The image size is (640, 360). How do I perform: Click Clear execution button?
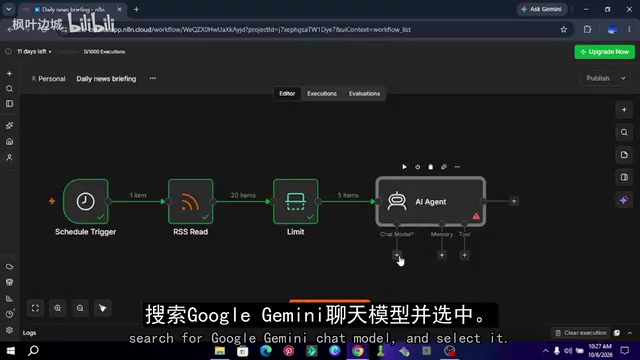pos(580,333)
